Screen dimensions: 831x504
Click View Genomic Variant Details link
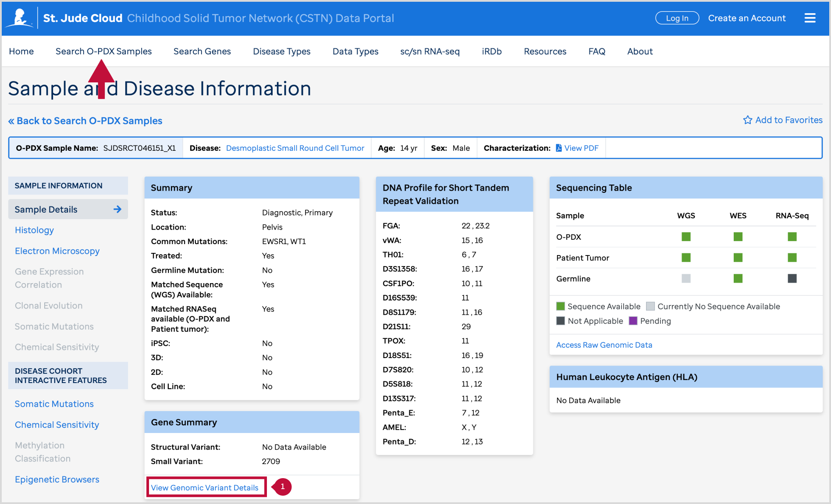(205, 488)
